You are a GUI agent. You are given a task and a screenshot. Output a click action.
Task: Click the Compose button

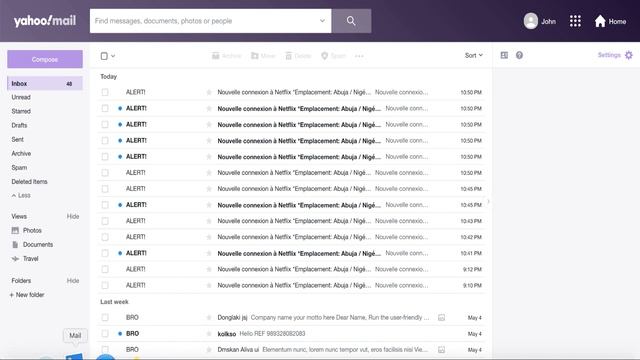[x=45, y=59]
